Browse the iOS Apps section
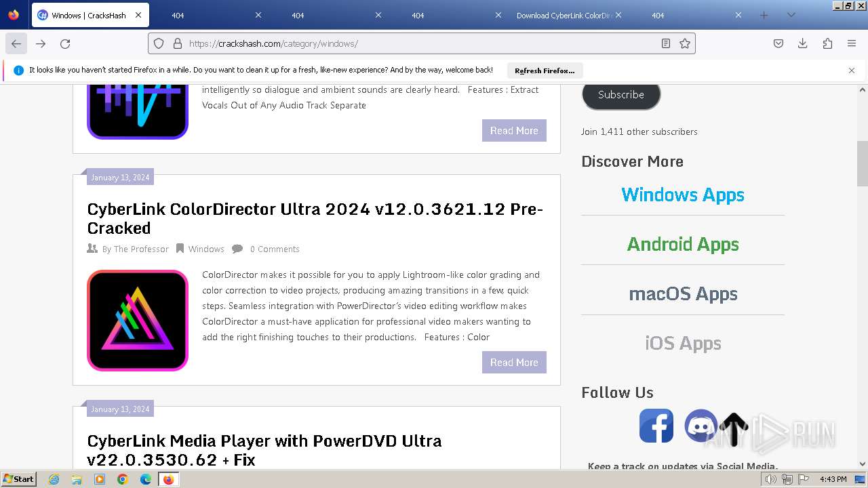 683,343
